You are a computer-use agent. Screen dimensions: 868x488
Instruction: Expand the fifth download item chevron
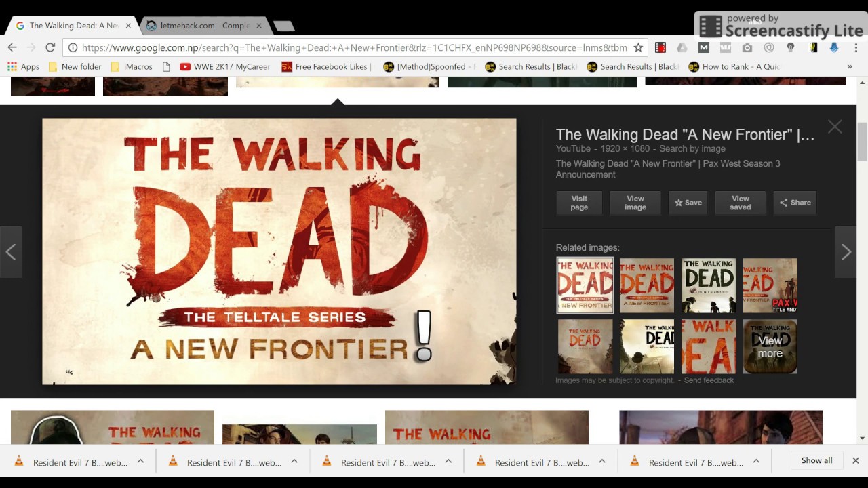pos(756,461)
